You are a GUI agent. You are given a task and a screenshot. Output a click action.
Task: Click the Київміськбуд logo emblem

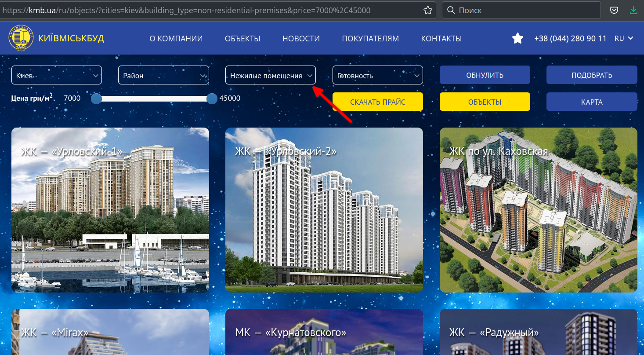tap(21, 38)
